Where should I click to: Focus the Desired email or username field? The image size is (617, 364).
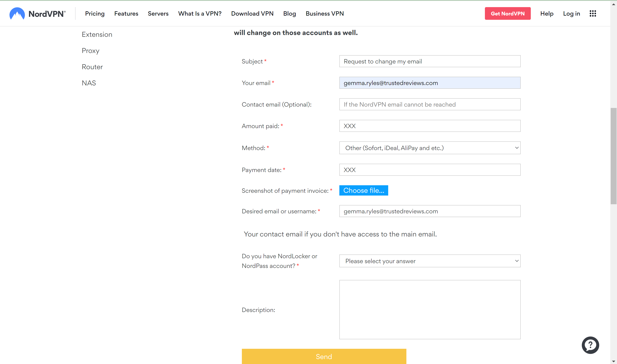pos(430,211)
